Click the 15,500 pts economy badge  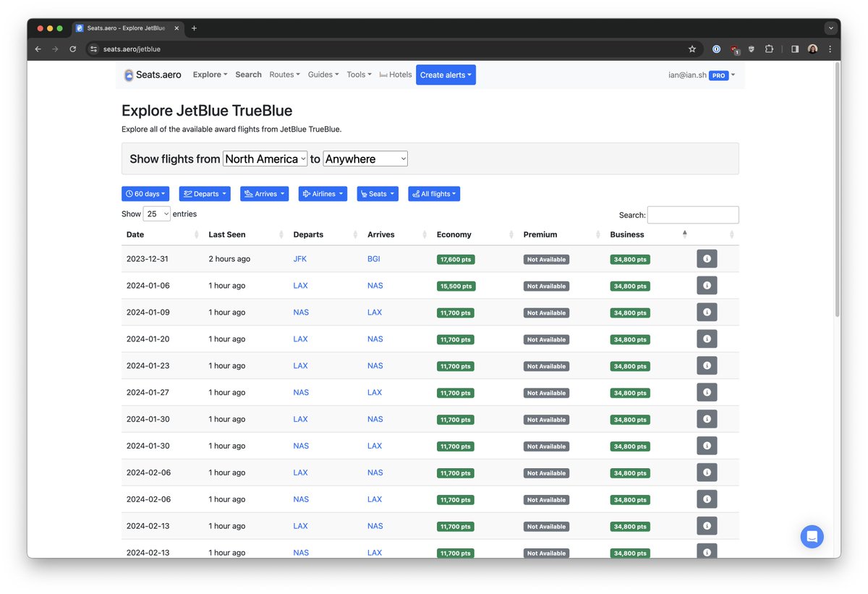(456, 286)
